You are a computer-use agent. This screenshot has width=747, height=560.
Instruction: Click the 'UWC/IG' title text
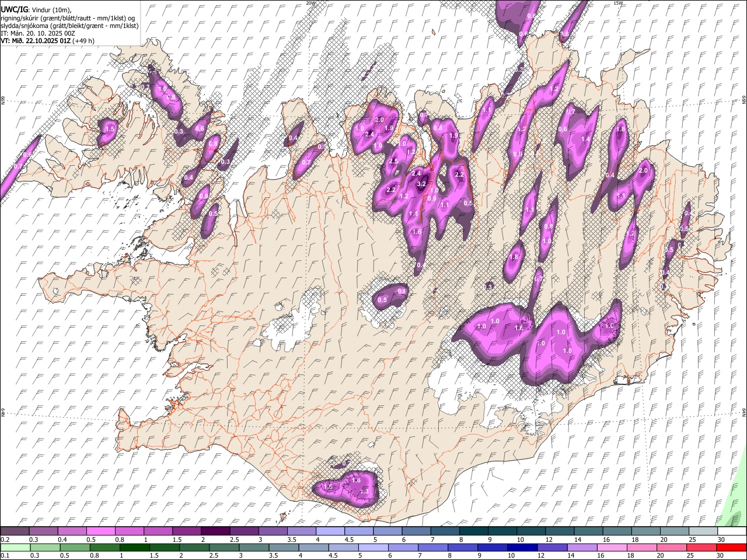point(14,10)
